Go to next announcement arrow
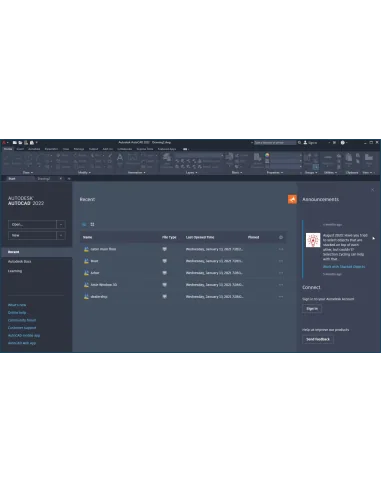 pos(373,238)
